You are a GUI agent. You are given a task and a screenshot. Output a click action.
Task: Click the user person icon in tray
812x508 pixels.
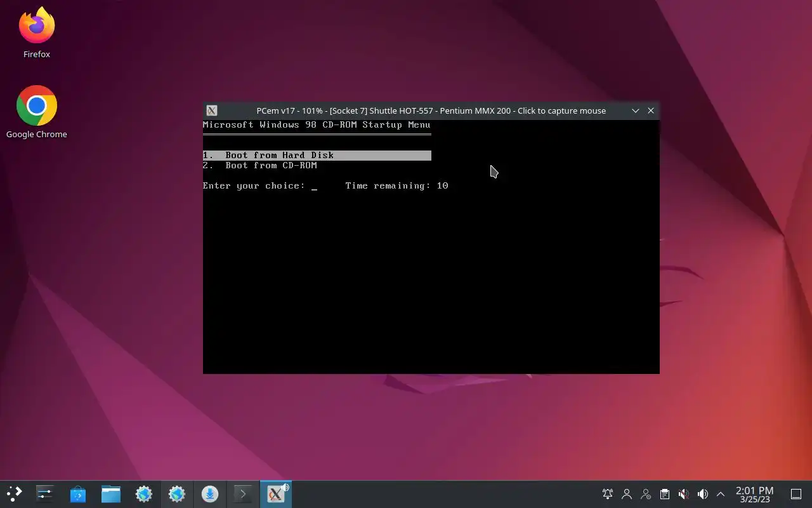coord(627,494)
